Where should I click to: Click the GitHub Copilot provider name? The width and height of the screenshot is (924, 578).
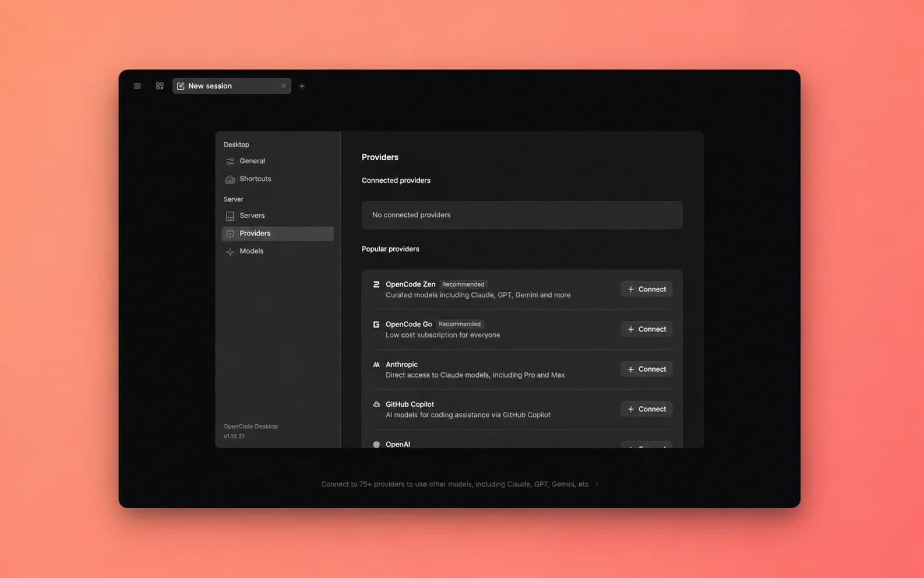point(410,404)
